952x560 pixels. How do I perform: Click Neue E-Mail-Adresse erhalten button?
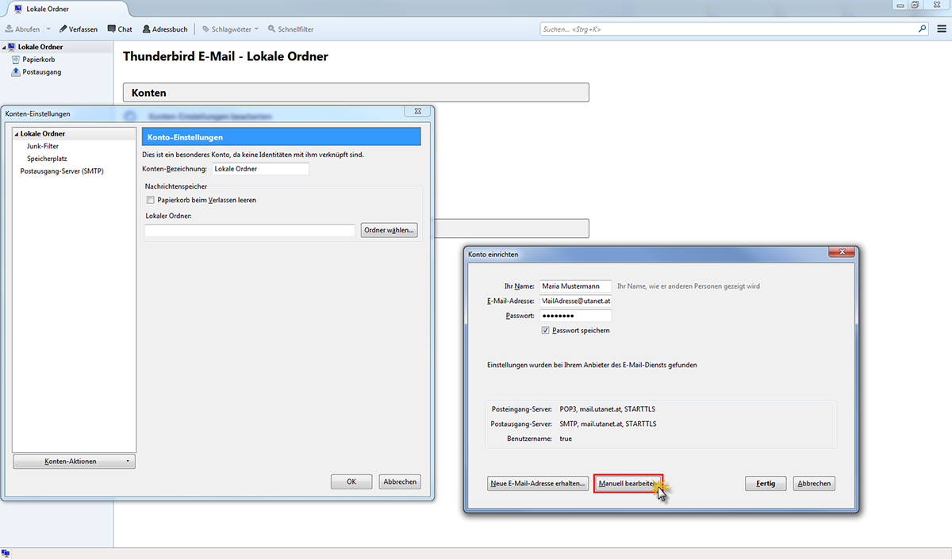(x=538, y=483)
